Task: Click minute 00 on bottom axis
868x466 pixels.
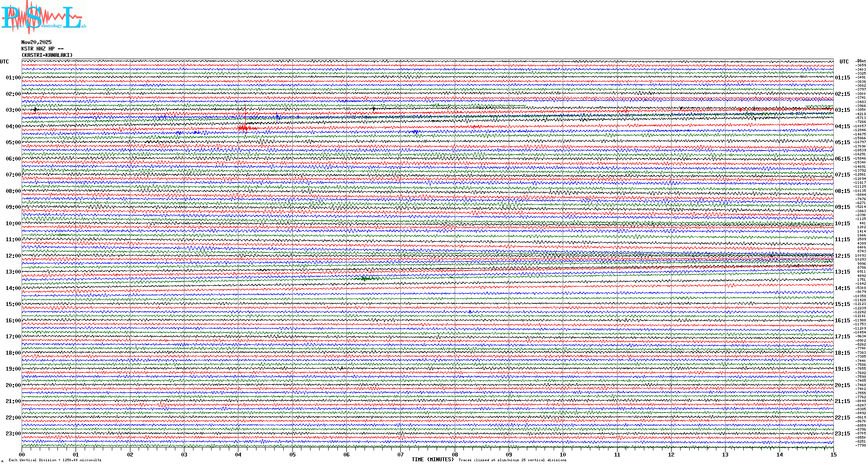Action: click(x=22, y=455)
